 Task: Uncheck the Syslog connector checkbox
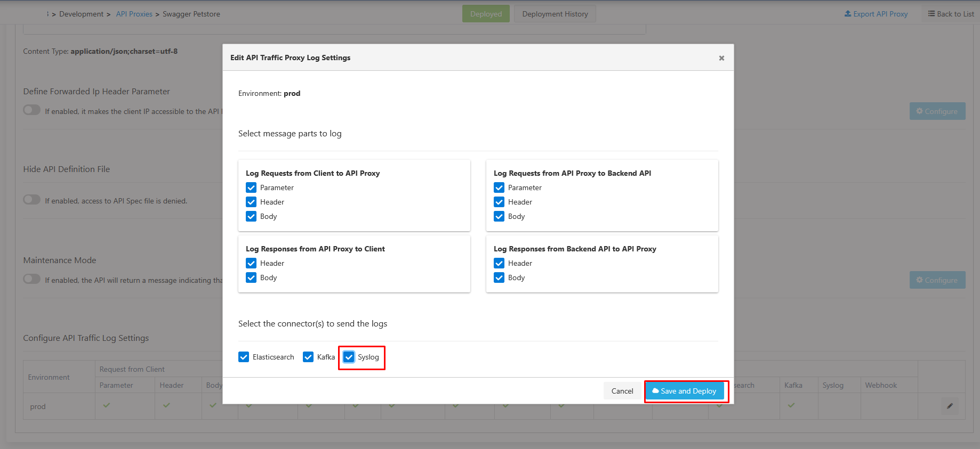pos(349,357)
